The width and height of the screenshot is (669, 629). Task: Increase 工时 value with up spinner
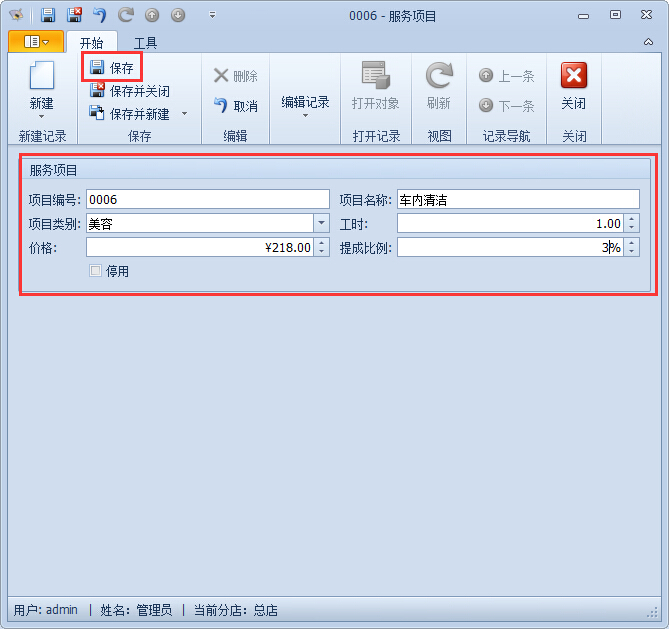click(x=631, y=219)
